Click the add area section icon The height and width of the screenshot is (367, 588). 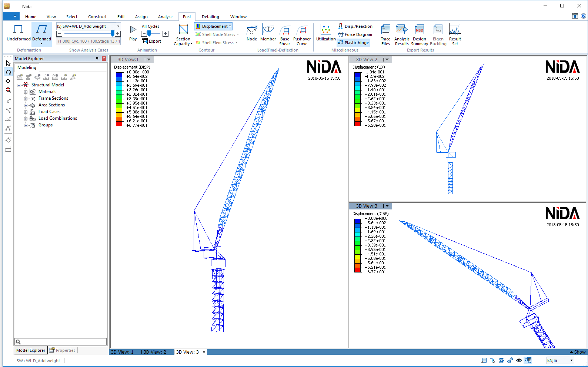pos(37,77)
